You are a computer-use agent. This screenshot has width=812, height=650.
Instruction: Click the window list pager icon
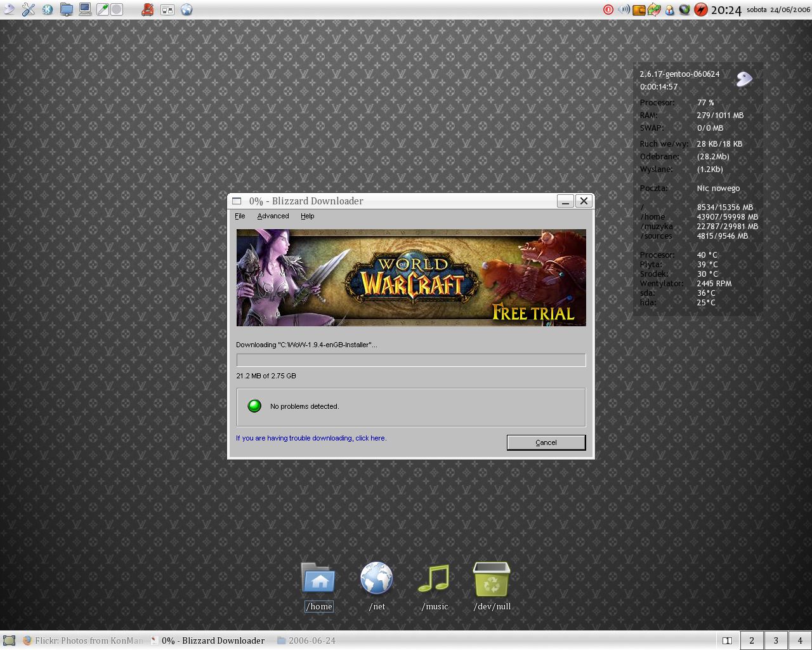click(167, 10)
